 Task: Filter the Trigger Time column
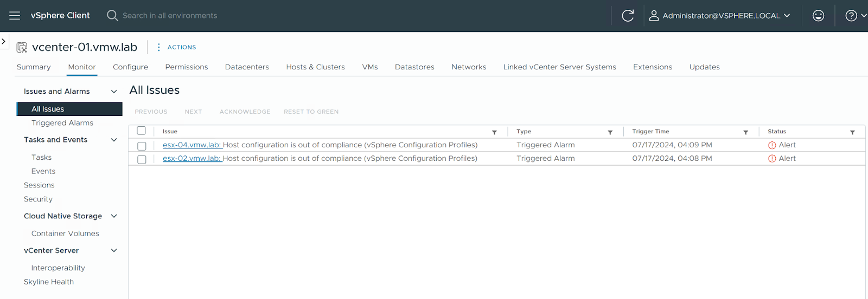(745, 132)
